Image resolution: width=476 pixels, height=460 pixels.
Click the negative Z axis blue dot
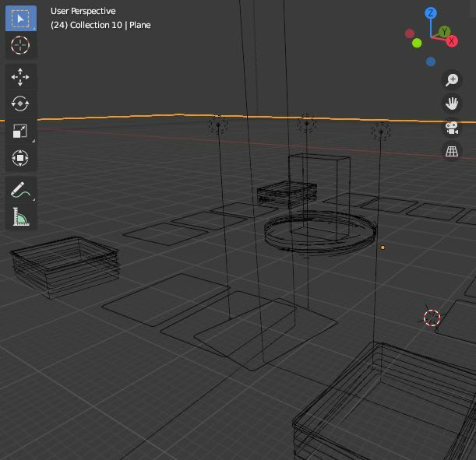[x=431, y=61]
